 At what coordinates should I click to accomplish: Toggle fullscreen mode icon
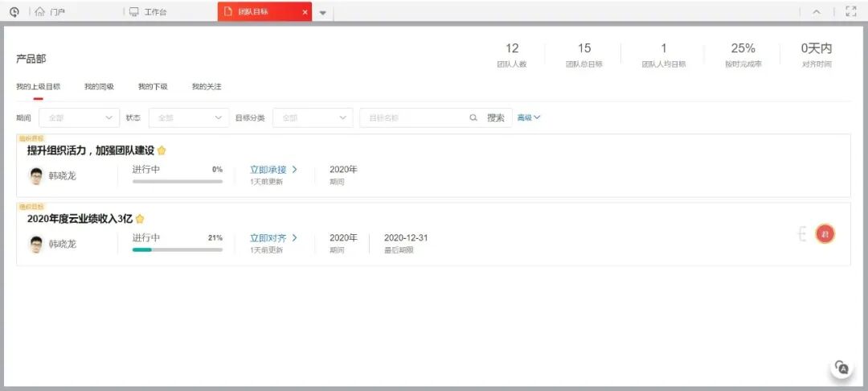click(851, 11)
